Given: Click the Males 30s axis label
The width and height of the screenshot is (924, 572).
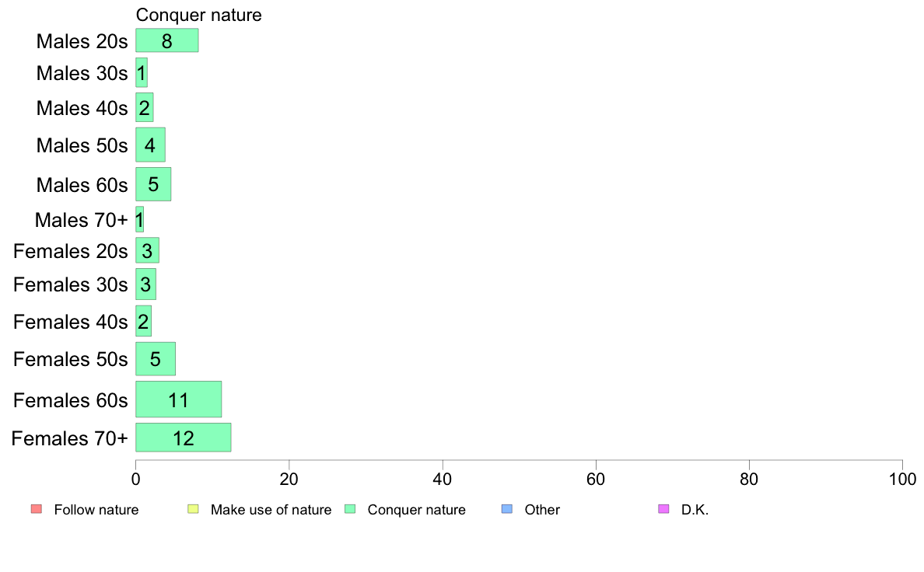Looking at the screenshot, I should click(82, 73).
